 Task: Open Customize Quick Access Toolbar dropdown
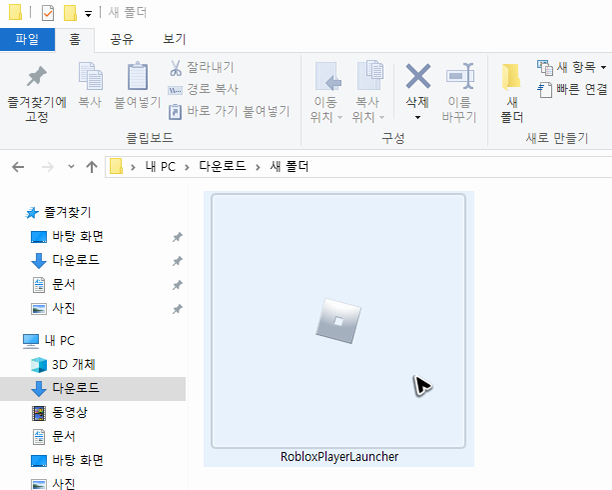[89, 14]
